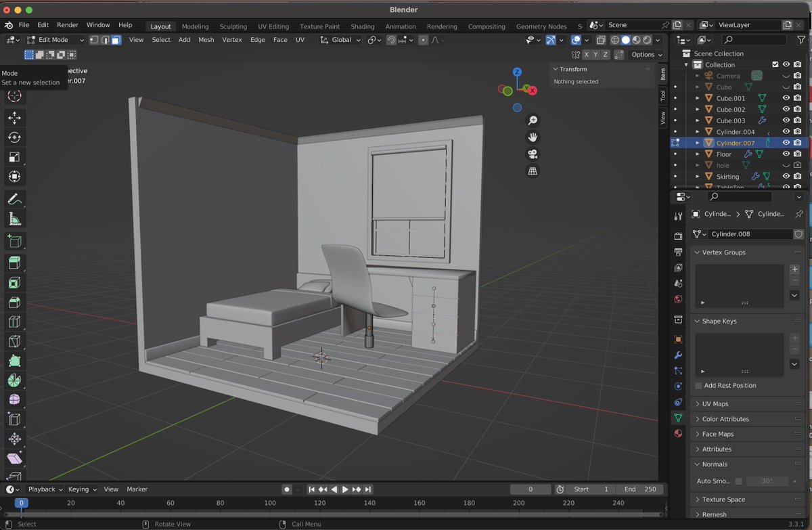Jump to the end frame
The width and height of the screenshot is (812, 530).
pos(367,489)
